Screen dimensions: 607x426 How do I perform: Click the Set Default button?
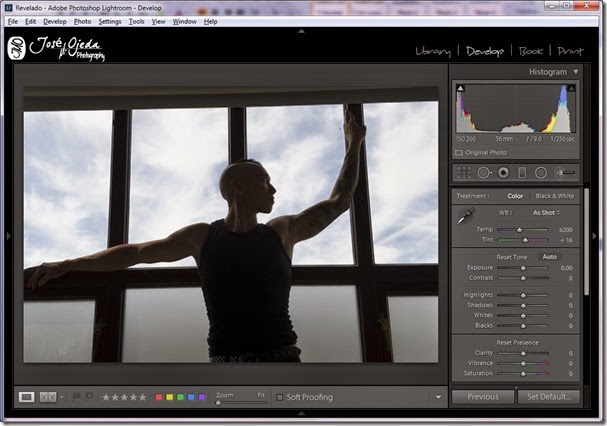click(549, 397)
